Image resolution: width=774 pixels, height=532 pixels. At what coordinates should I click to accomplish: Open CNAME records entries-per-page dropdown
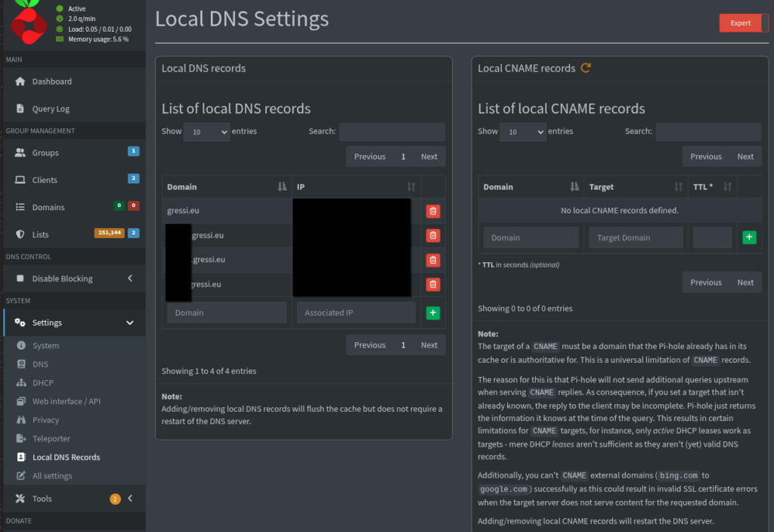pos(522,132)
